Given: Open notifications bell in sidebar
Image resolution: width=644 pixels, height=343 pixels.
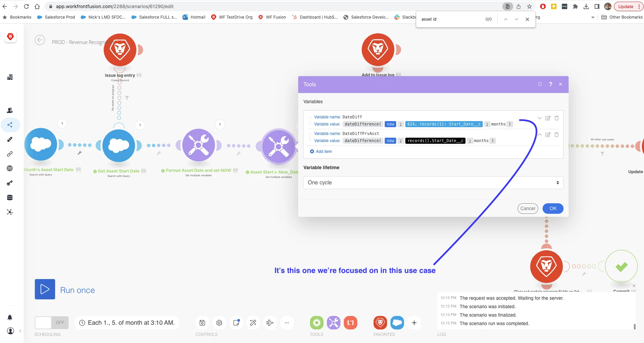Looking at the screenshot, I should [x=10, y=317].
